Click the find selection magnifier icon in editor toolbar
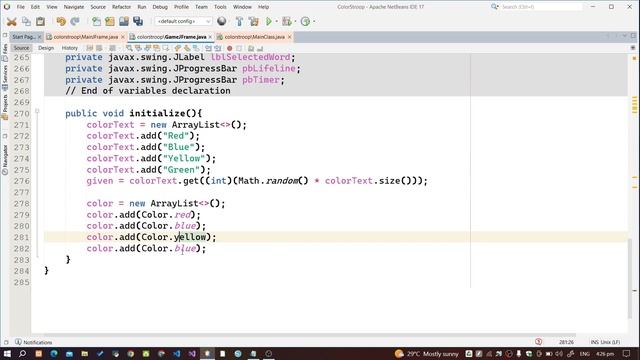Viewport: 640px width, 360px height. [x=129, y=48]
